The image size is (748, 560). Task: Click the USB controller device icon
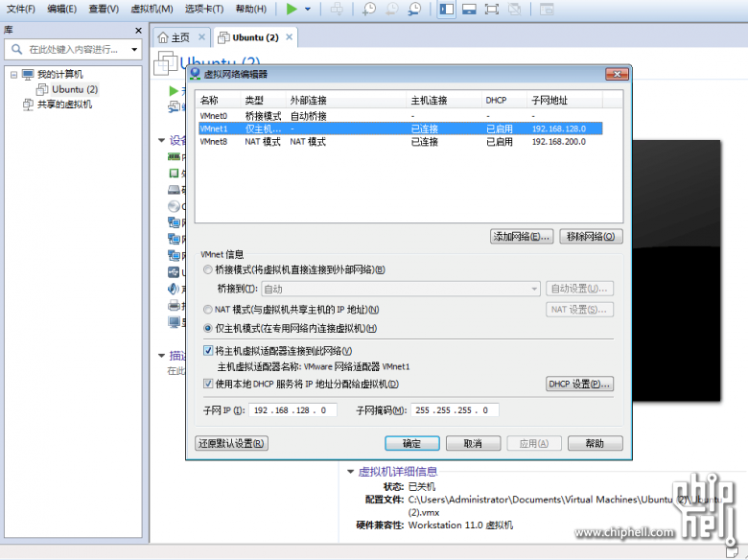coord(174,272)
